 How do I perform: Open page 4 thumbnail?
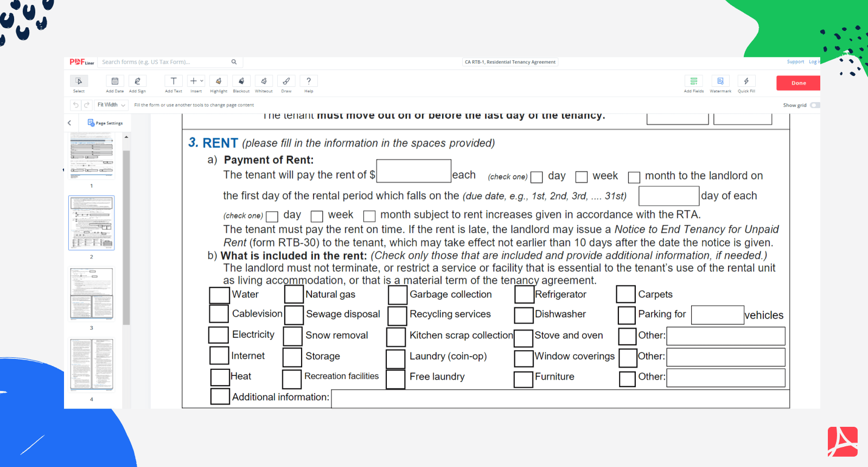coord(91,365)
